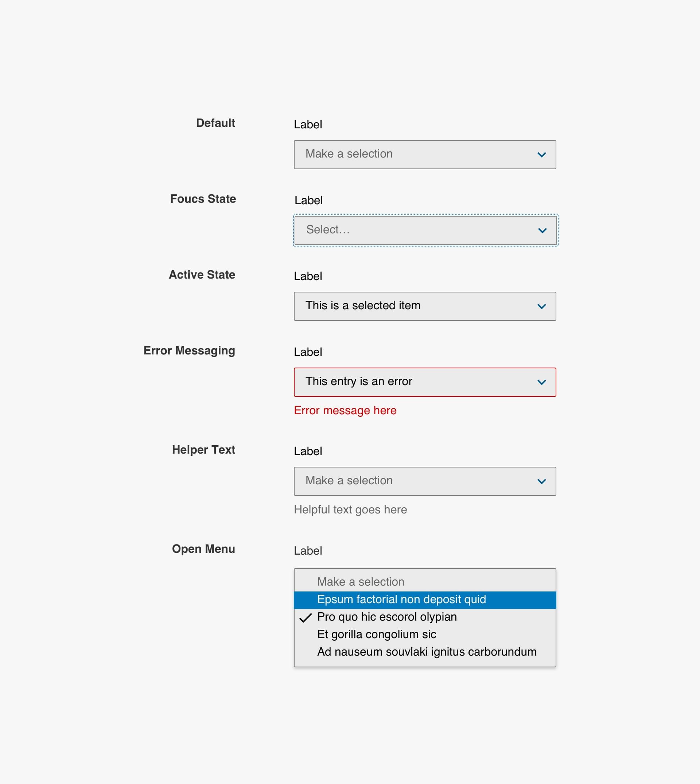
Task: Click chevron in the Helper Text dropdown
Action: click(541, 481)
